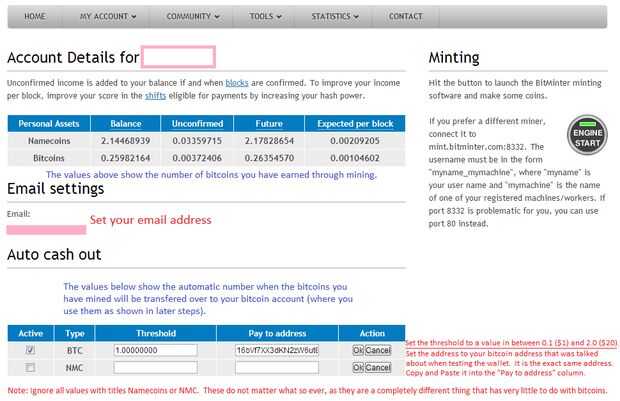Click the Action column header
Viewport: 620px width, 401px height.
(x=372, y=333)
